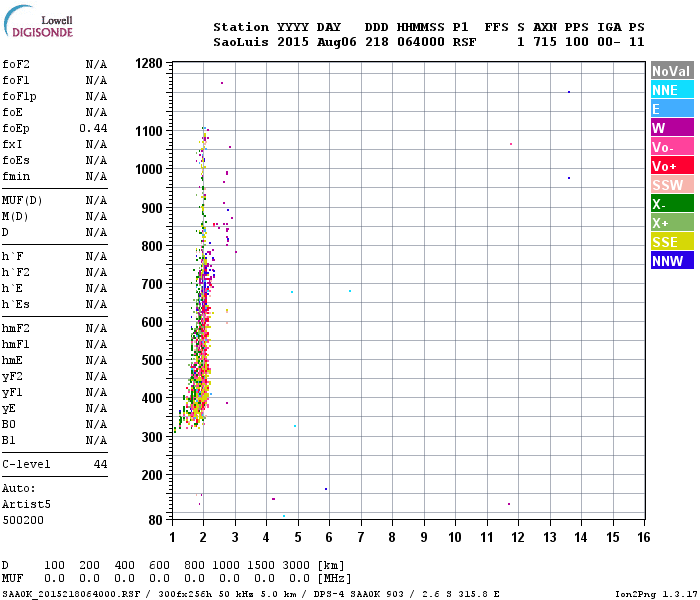Viewport: 700px width, 600px height.
Task: Click the 400 km axis label
Action: pos(152,398)
